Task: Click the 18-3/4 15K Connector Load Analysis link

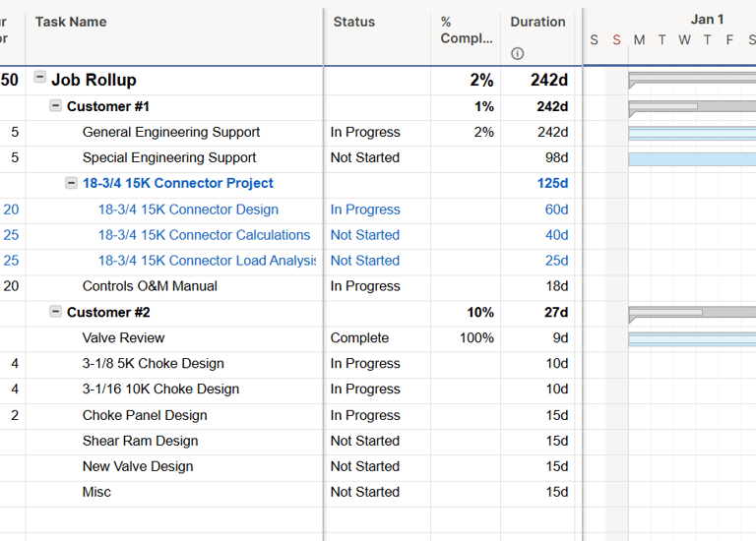Action: [207, 261]
